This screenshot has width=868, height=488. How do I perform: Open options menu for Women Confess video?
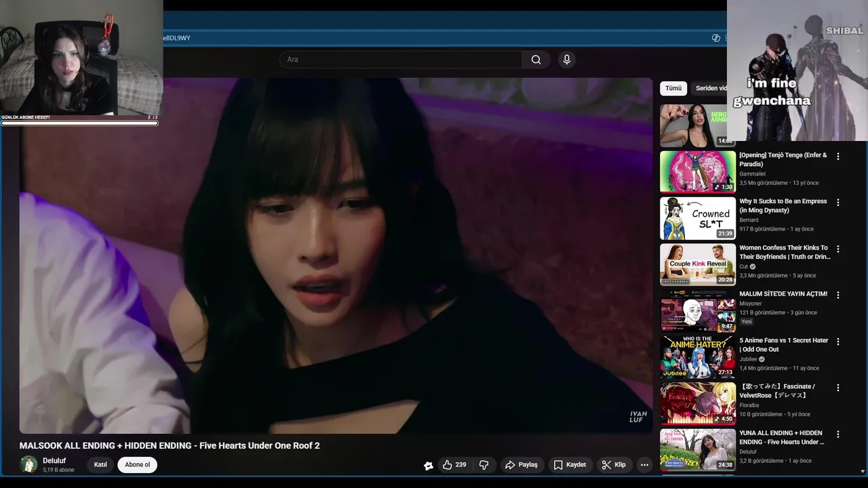click(x=838, y=249)
